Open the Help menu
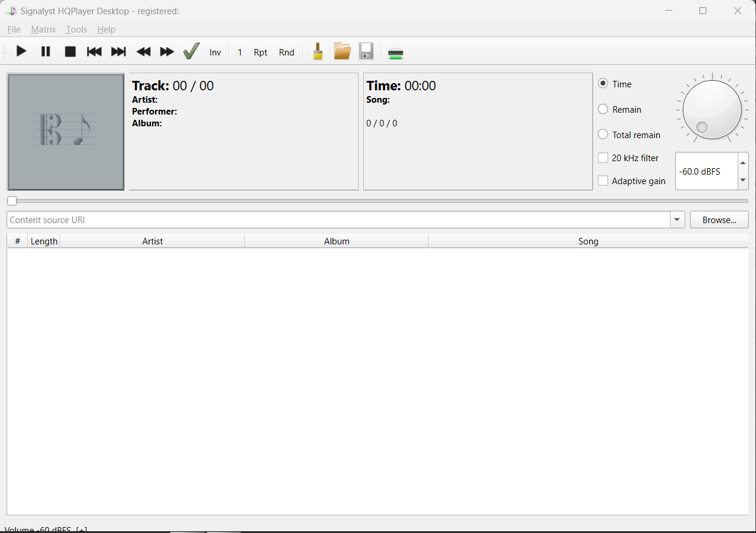 coord(106,30)
